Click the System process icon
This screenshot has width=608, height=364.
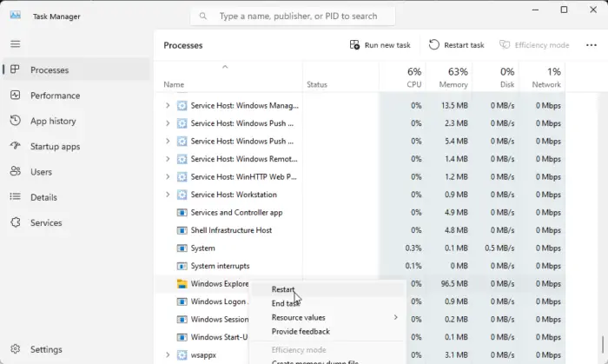tap(182, 248)
